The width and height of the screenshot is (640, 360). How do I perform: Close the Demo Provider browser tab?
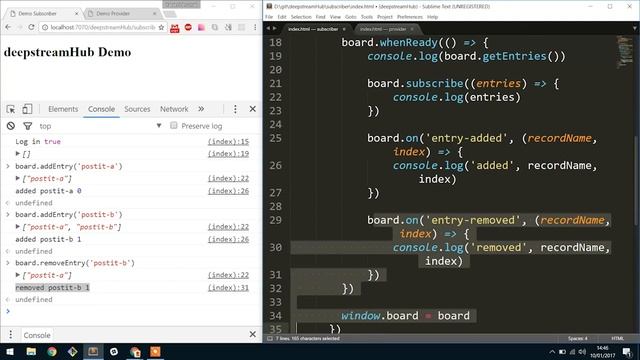click(x=154, y=13)
